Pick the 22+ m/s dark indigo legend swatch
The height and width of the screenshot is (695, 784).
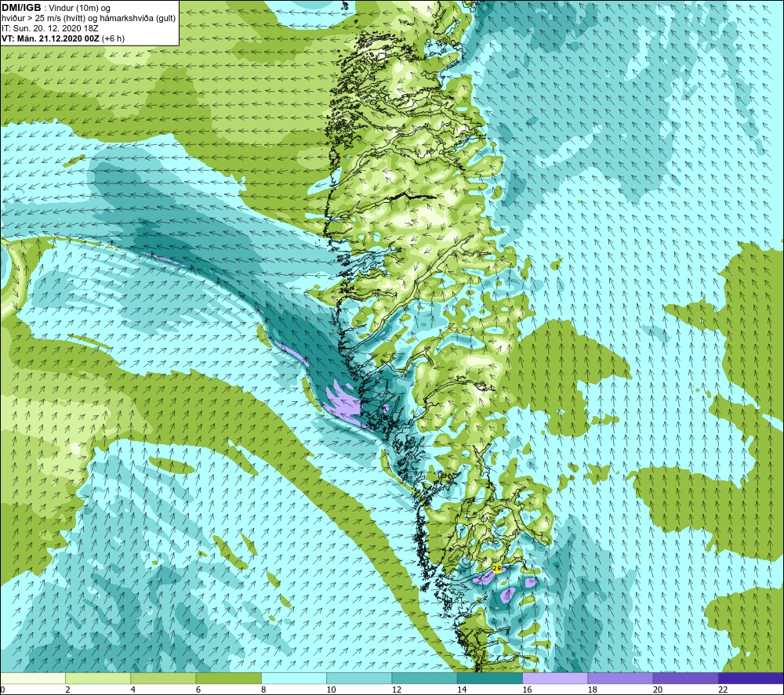click(x=751, y=679)
